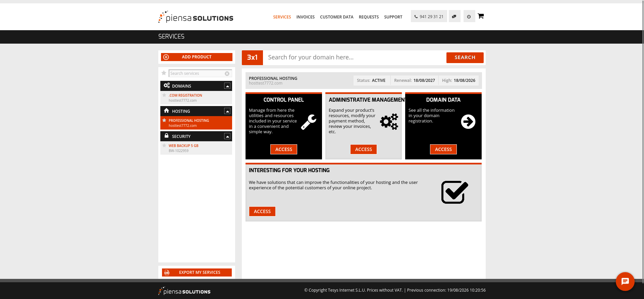Image resolution: width=644 pixels, height=299 pixels.
Task: Toggle favorite star for .COM Registration
Action: [x=164, y=95]
